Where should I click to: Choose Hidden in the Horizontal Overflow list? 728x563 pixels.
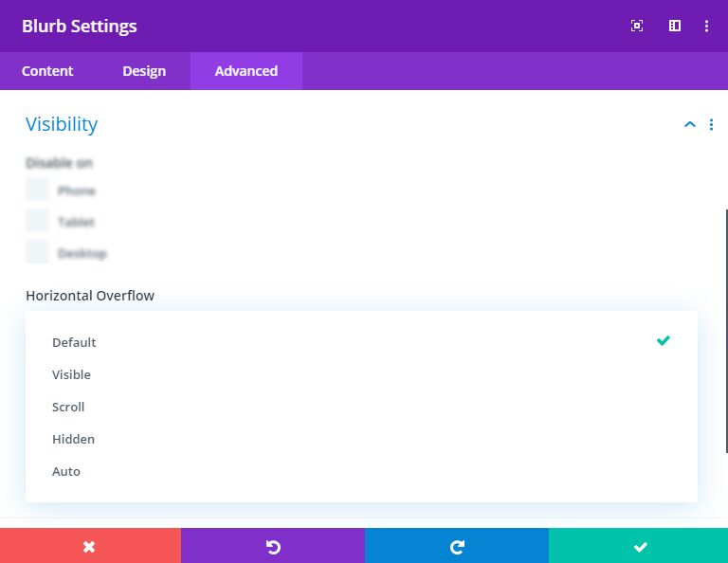pos(361,439)
